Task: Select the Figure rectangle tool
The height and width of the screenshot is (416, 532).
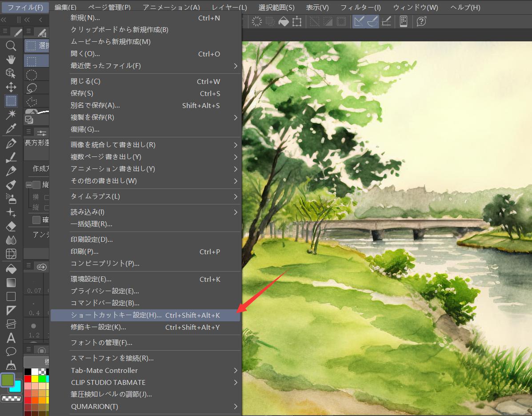Action: pyautogui.click(x=11, y=296)
